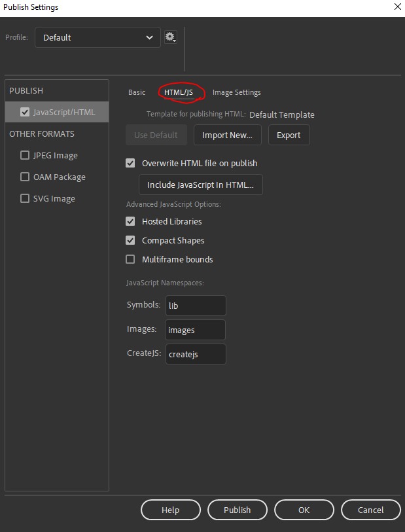
Task: Select the HTML/JS tab
Action: click(x=179, y=93)
